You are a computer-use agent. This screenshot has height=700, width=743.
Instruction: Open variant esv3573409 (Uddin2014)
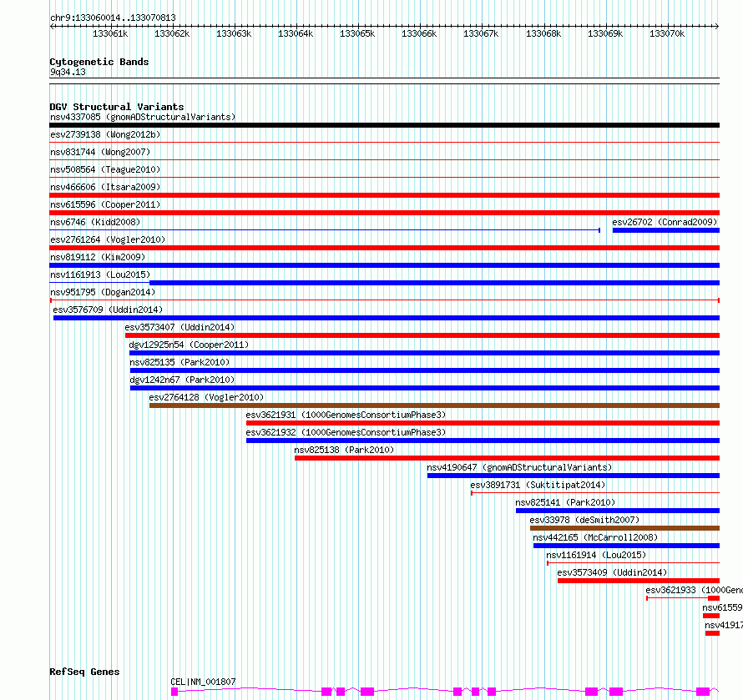[612, 572]
